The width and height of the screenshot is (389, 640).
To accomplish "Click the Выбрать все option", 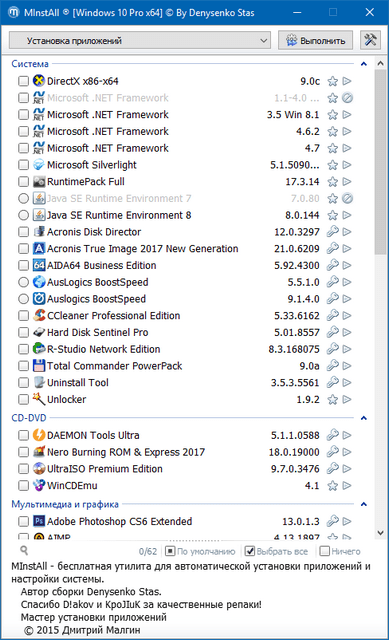I will (x=276, y=551).
